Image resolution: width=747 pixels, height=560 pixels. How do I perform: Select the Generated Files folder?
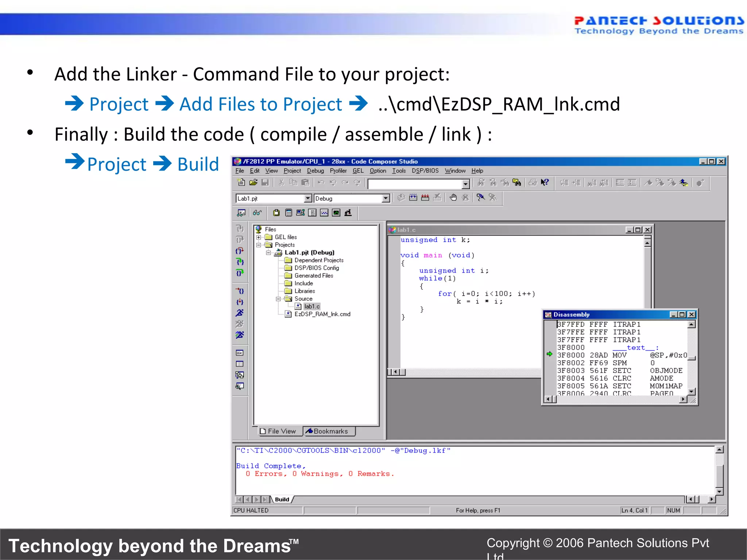tap(314, 276)
